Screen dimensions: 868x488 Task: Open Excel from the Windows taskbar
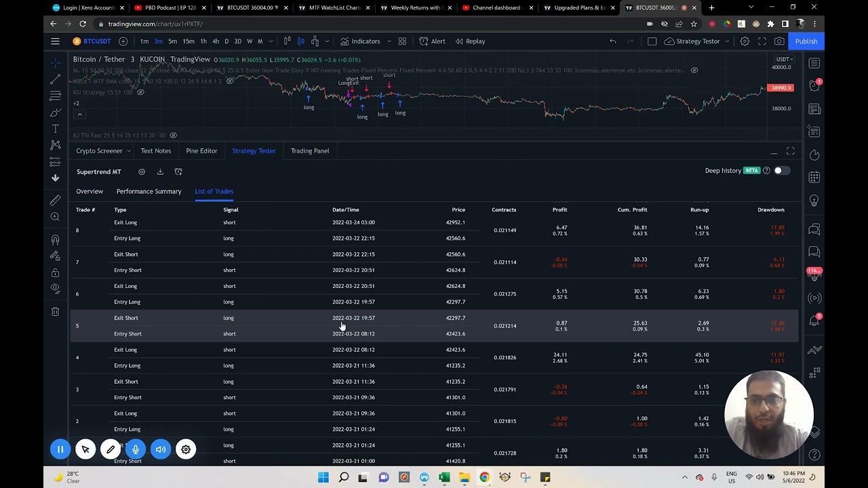[x=444, y=478]
